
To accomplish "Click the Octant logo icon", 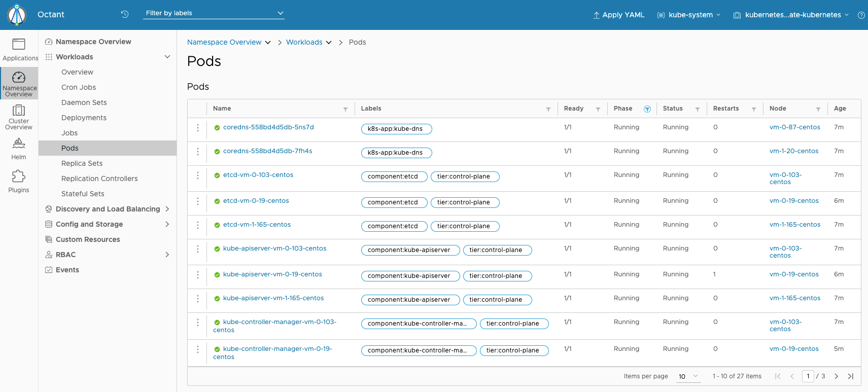I will coord(17,15).
